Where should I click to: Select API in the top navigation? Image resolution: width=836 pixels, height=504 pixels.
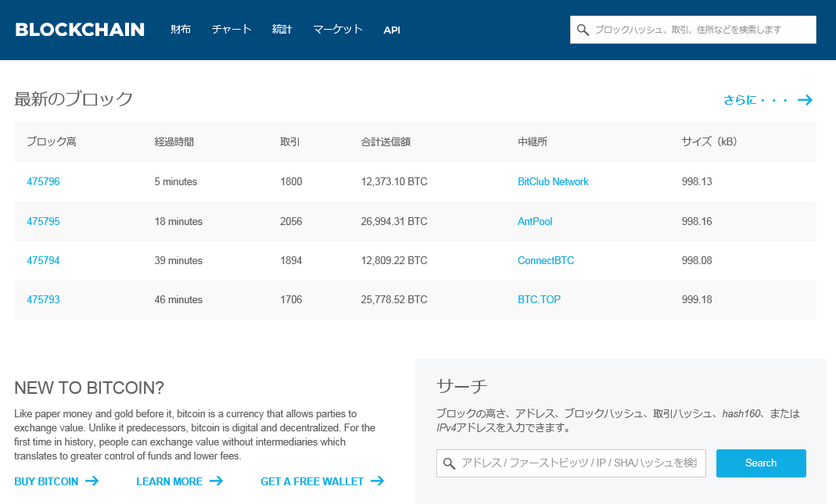(x=392, y=30)
